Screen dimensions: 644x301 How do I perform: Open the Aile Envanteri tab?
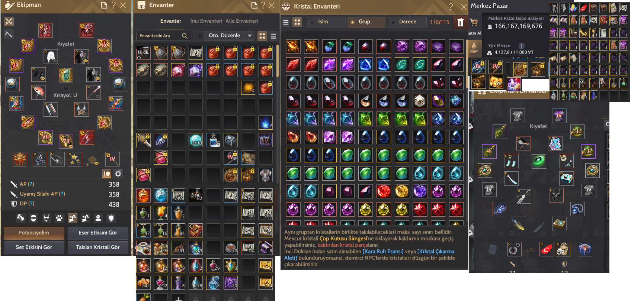point(242,21)
